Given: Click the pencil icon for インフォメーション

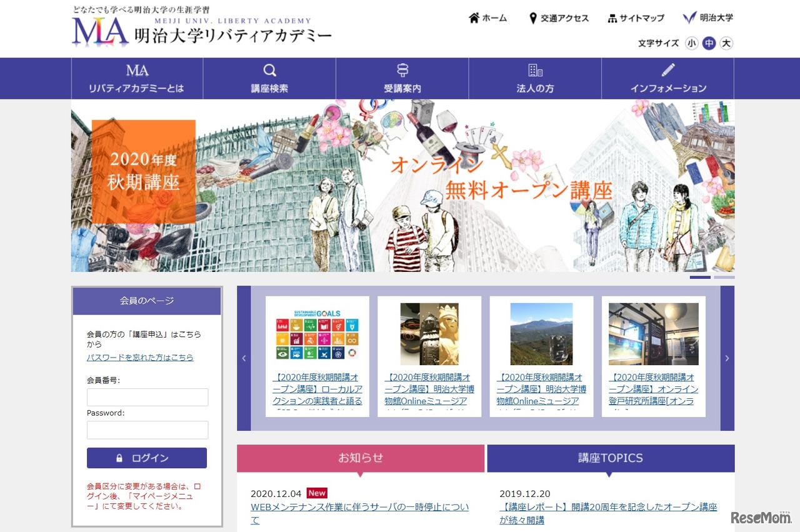Looking at the screenshot, I should tap(668, 69).
